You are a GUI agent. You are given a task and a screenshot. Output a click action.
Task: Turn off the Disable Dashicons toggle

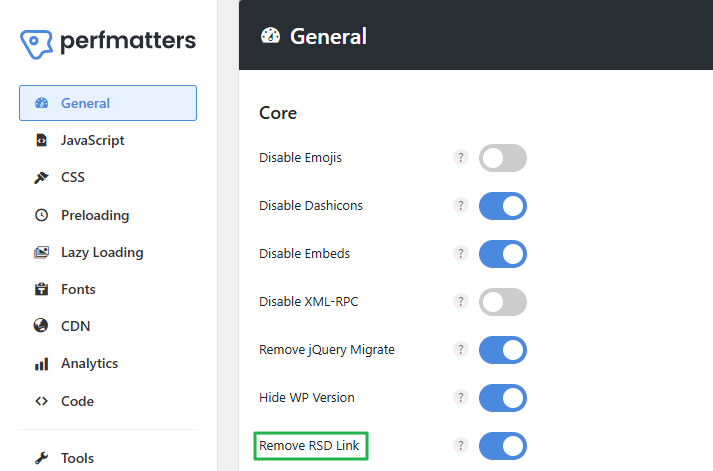click(x=502, y=206)
